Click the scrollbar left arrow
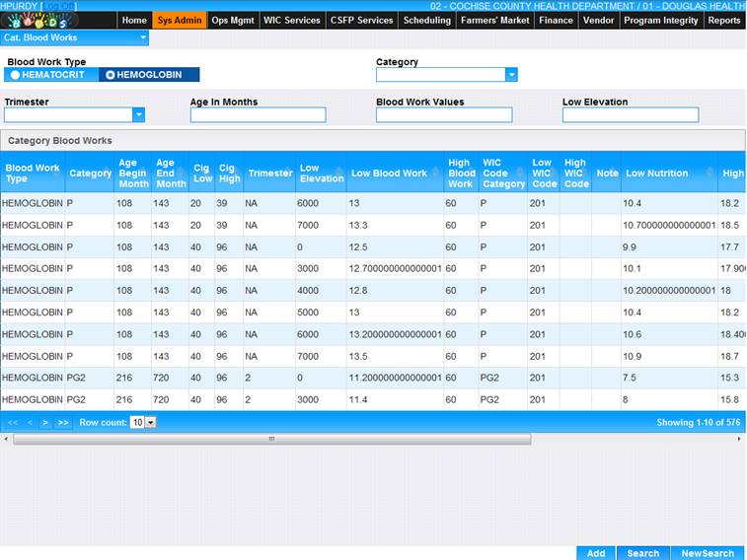The image size is (747, 560). (x=6, y=439)
